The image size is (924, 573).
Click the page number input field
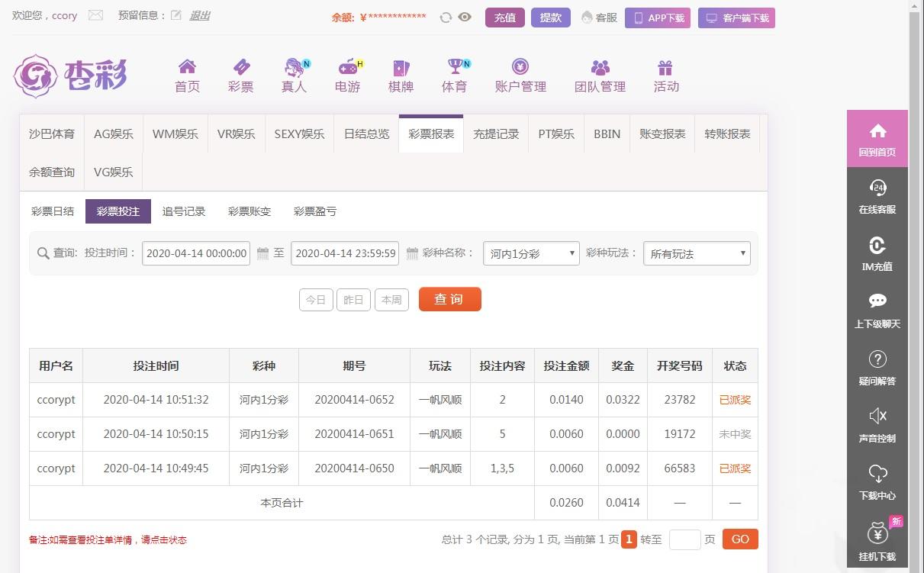(x=684, y=539)
